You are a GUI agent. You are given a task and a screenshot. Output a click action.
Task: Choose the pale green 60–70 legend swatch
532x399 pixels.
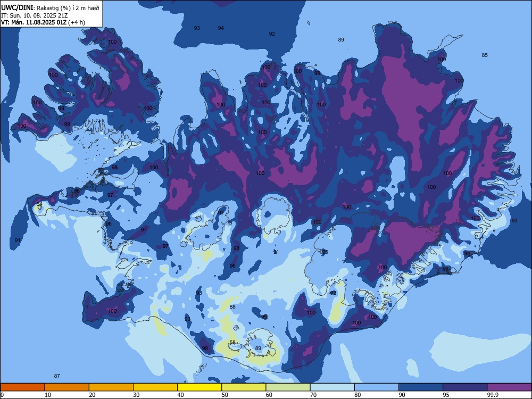(288, 387)
